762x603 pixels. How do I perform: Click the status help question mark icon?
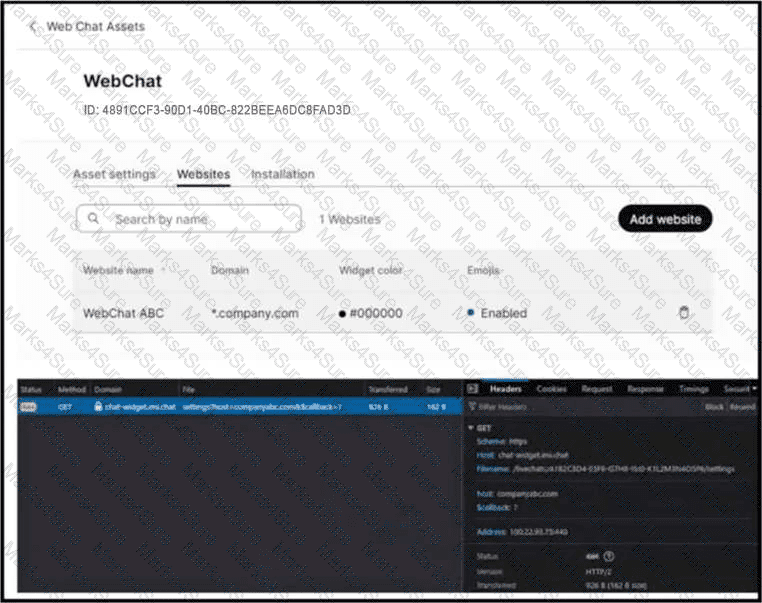609,556
